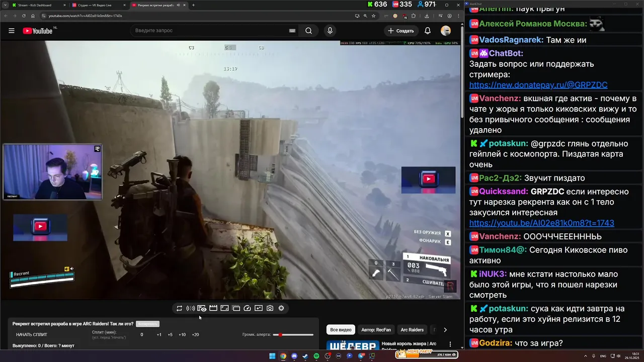644x362 pixels.
Task: Click the picture-frame icon in player toolbar
Action: tap(224, 308)
